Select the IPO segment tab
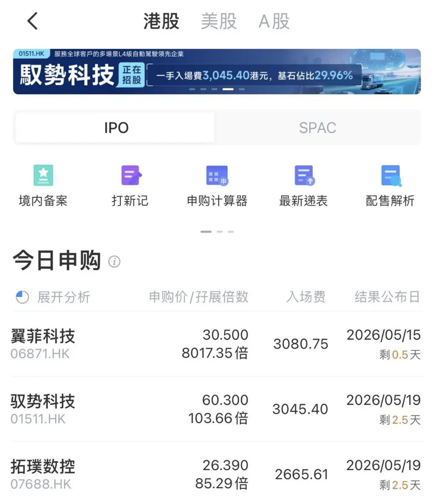The height and width of the screenshot is (504, 434). click(115, 128)
